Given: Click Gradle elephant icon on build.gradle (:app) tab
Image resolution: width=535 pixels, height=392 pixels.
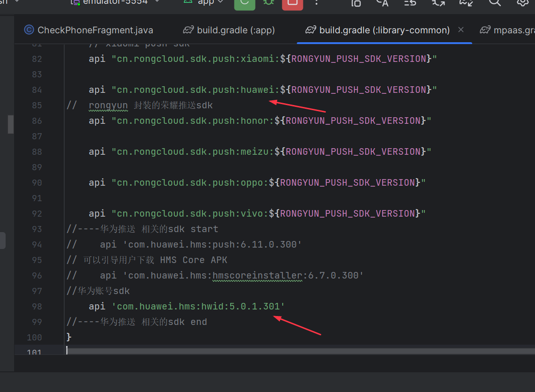Looking at the screenshot, I should click(x=188, y=30).
